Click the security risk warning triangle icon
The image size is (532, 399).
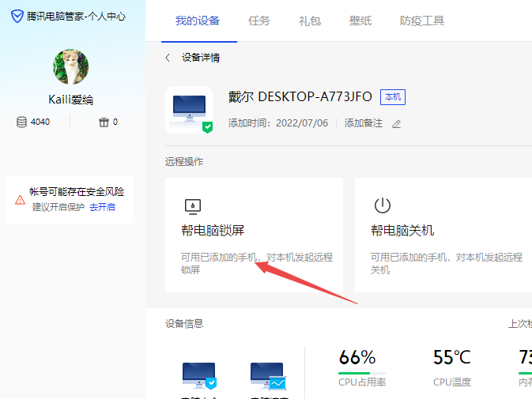[x=20, y=200]
